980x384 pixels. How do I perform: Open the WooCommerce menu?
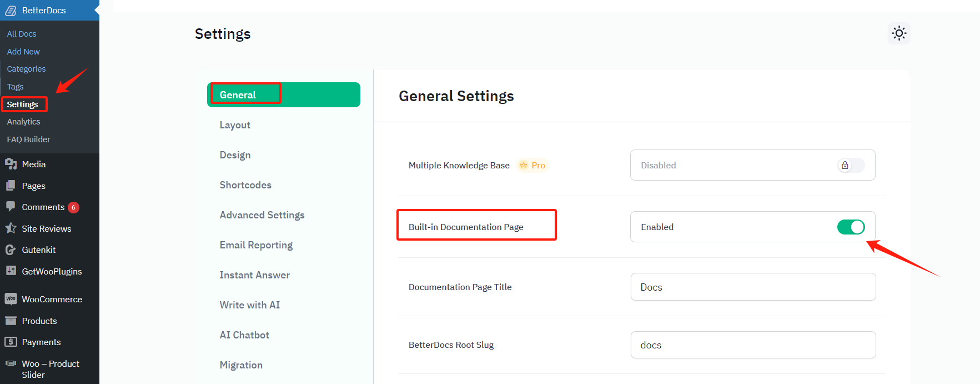[49, 299]
